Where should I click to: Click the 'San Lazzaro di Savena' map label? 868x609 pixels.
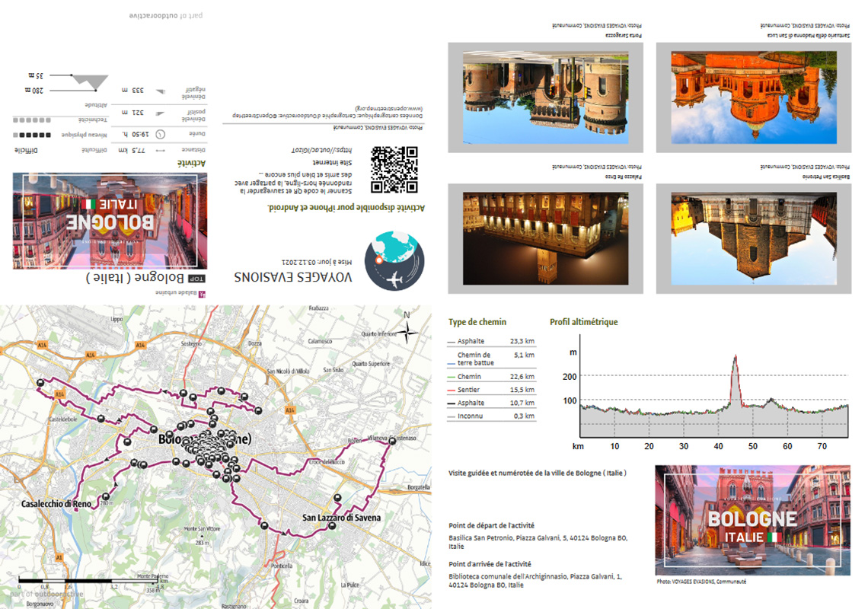click(x=342, y=518)
